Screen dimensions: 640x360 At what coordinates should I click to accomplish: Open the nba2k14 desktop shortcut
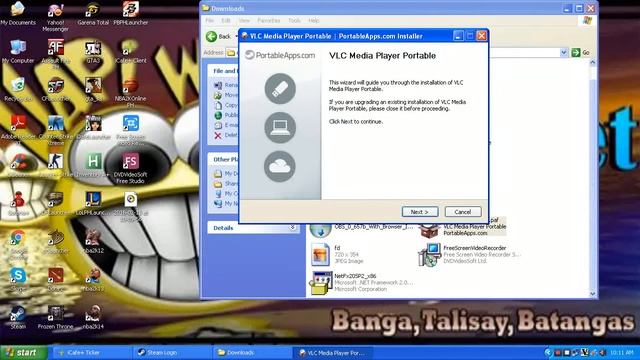tap(93, 317)
